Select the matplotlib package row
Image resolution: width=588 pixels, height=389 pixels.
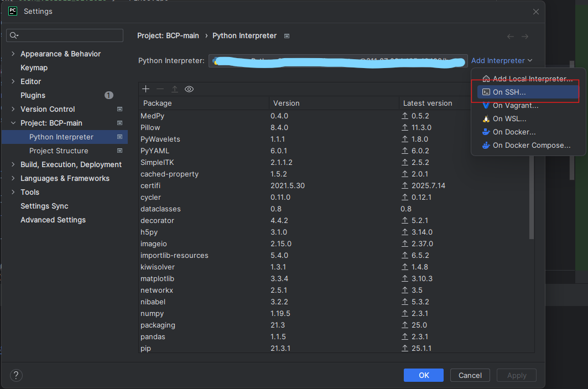(334, 279)
